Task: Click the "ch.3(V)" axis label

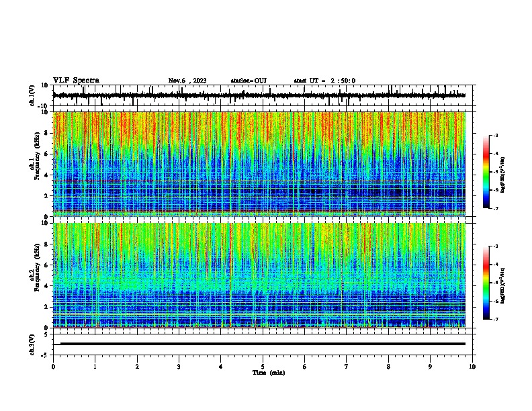Action: 32,345
